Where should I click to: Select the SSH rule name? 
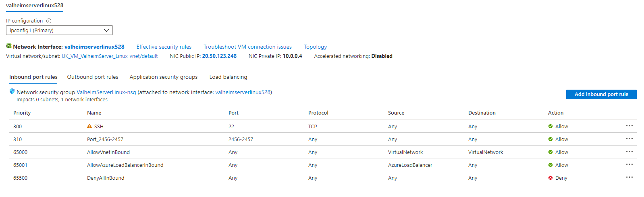coord(99,126)
